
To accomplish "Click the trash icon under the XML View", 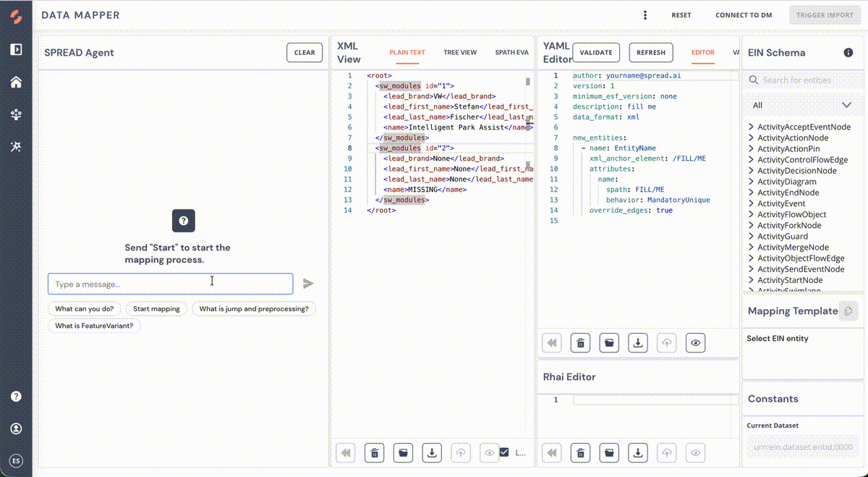I will tap(374, 453).
